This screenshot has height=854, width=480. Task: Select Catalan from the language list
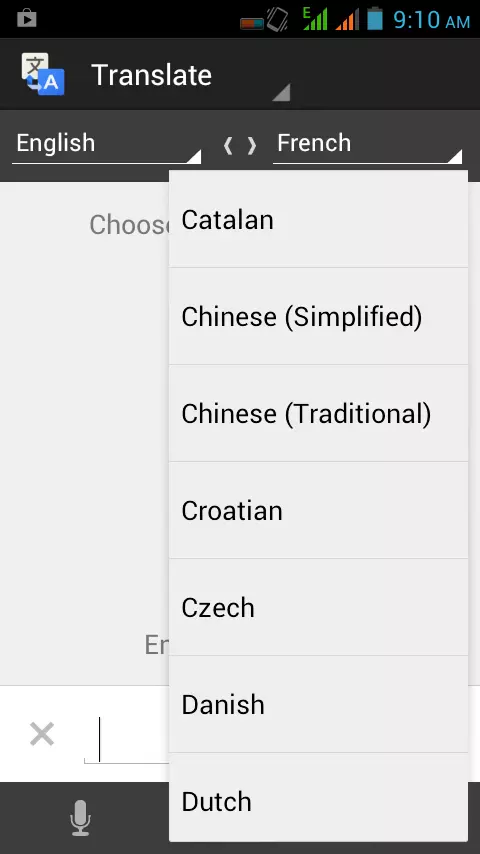tap(318, 219)
